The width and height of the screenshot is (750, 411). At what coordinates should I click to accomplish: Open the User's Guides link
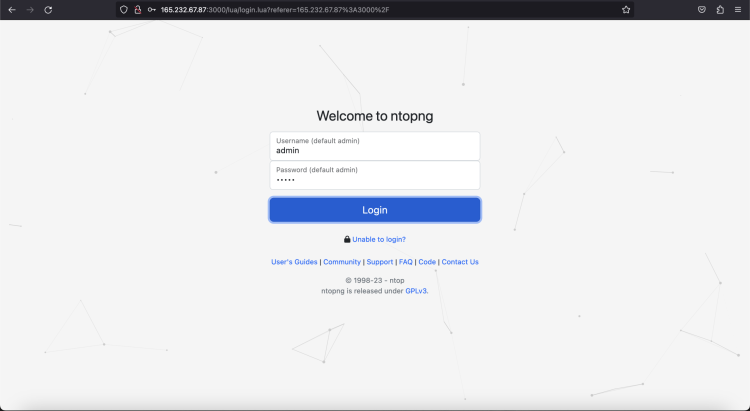pos(294,262)
